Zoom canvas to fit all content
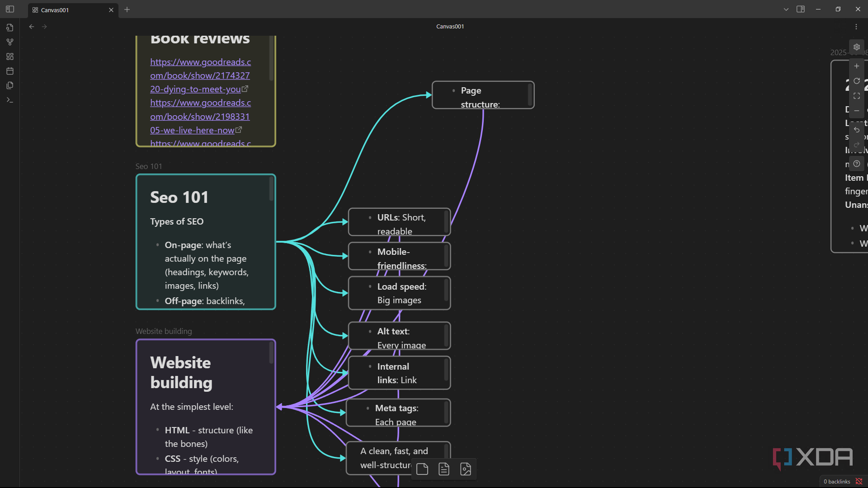The image size is (868, 488). [857, 96]
